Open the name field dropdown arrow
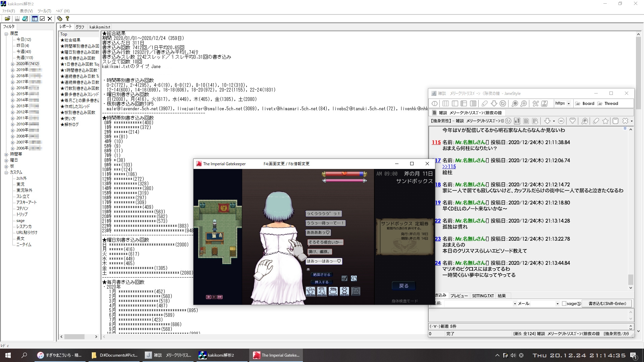Image resolution: width=644 pixels, height=362 pixels. tap(515, 304)
